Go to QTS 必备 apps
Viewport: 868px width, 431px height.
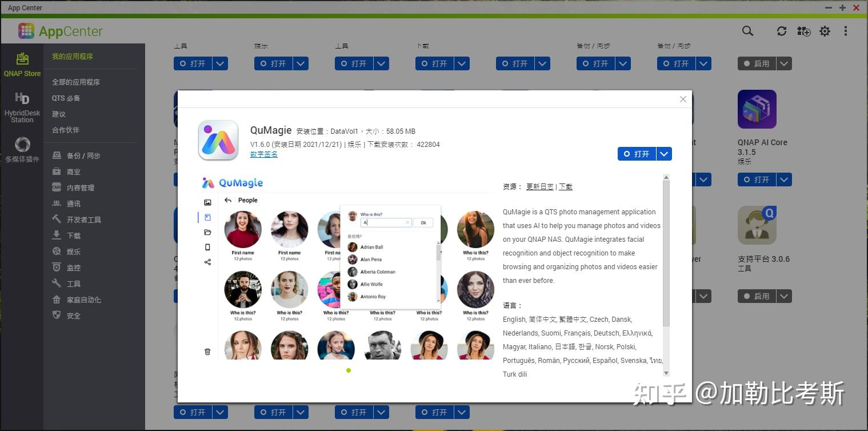pyautogui.click(x=66, y=98)
